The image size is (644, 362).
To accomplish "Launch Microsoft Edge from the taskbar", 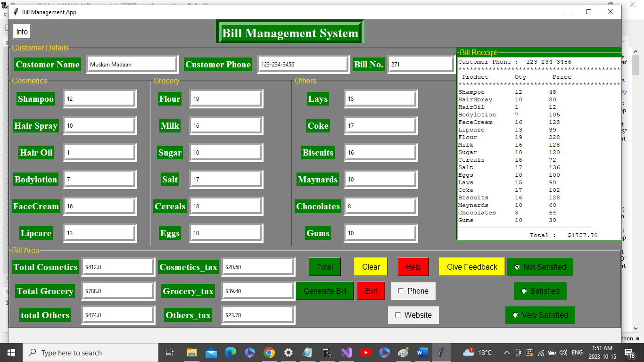I will point(230,352).
